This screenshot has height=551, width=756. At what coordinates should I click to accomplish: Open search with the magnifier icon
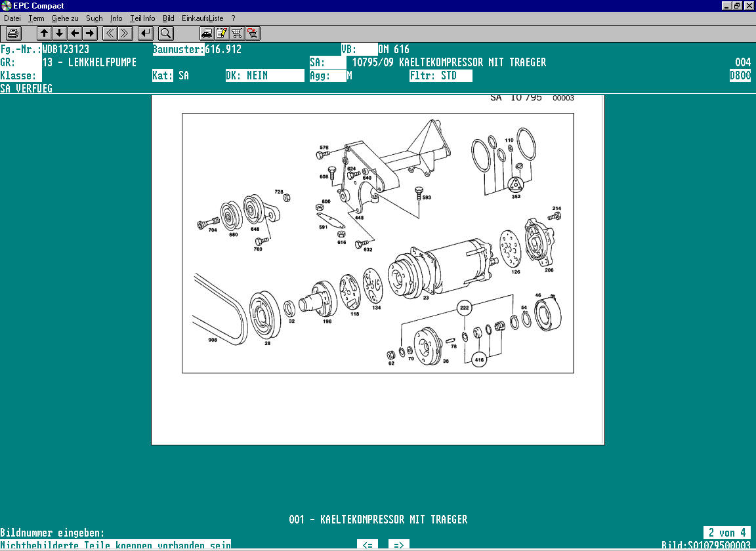(x=166, y=33)
